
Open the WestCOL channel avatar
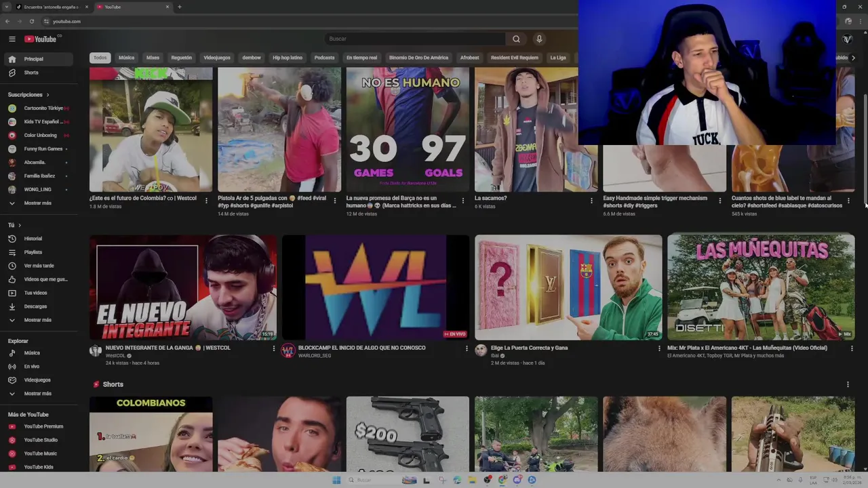click(x=96, y=350)
